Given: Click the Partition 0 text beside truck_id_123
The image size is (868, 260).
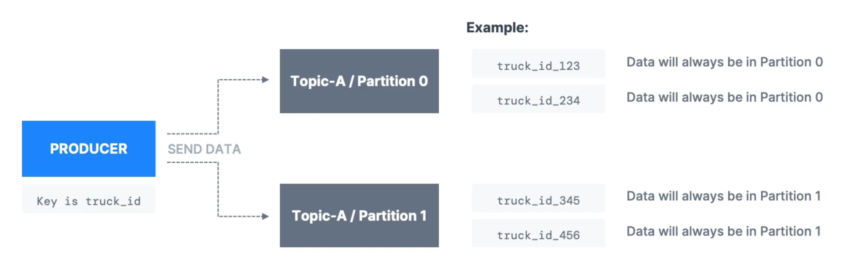Looking at the screenshot, I should [x=791, y=62].
